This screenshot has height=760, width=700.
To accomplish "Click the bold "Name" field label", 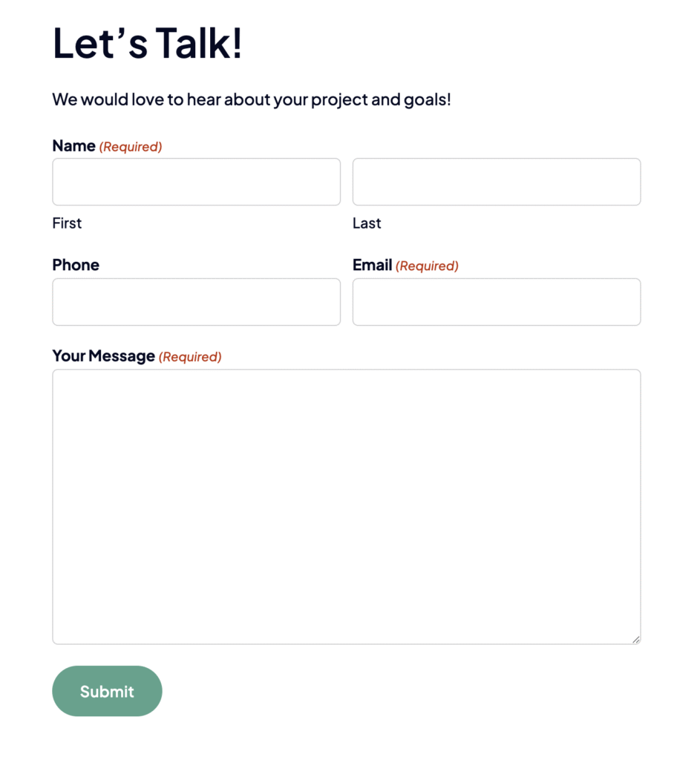I will pyautogui.click(x=73, y=146).
